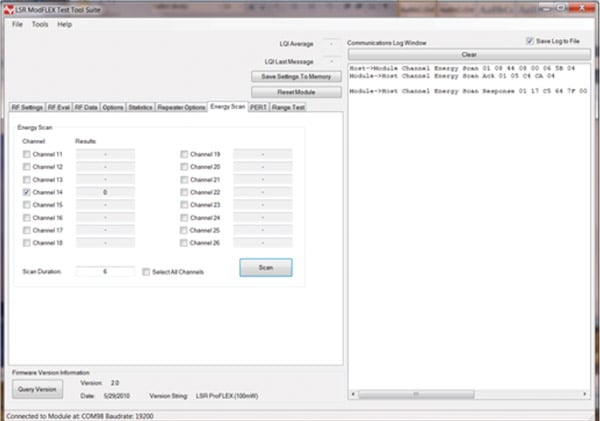Click the Scan button
The width and height of the screenshot is (600, 421).
click(x=265, y=268)
